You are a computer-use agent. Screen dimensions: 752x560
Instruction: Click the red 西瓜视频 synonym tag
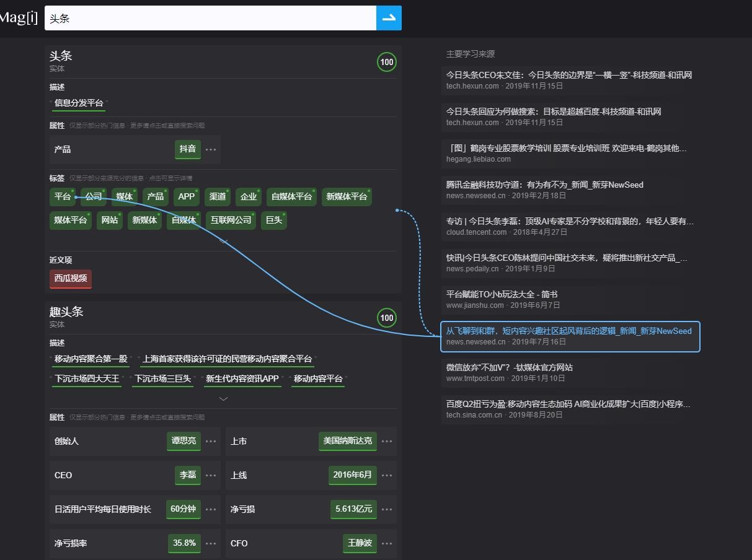[x=71, y=279]
